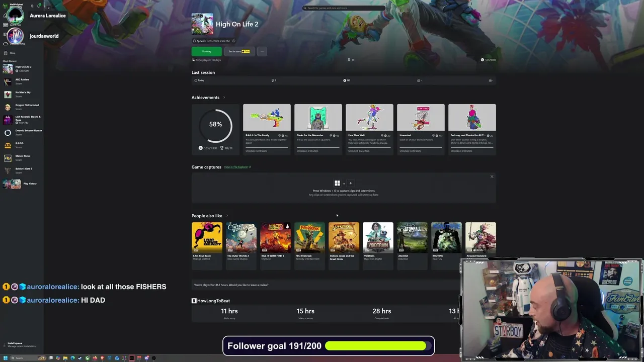Click the leave a review prompt
Viewport: 644px width, 362px height.
tap(231, 285)
